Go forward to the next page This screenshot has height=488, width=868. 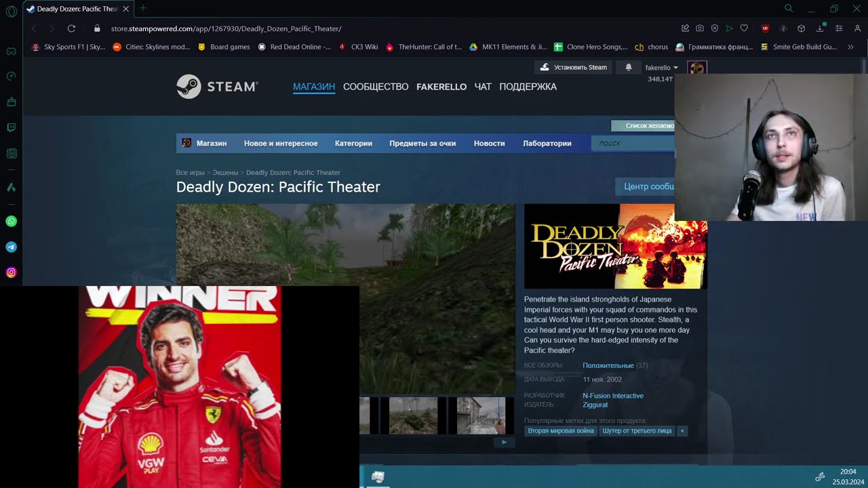(x=52, y=28)
